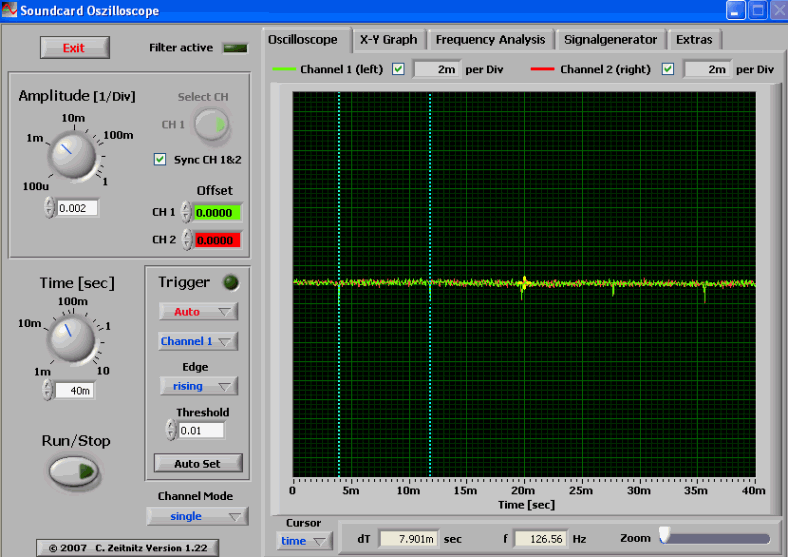Click the dT 7.901m value field
788x557 pixels.
409,539
